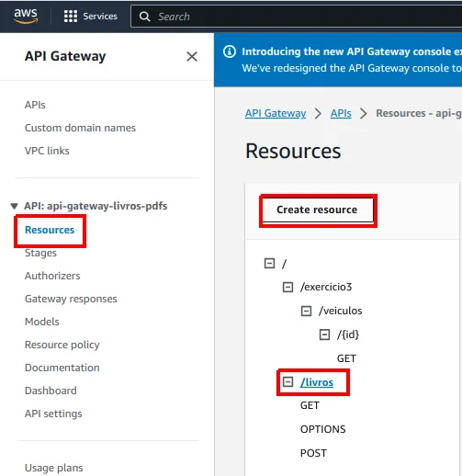Open the Services grid menu icon

pyautogui.click(x=71, y=16)
